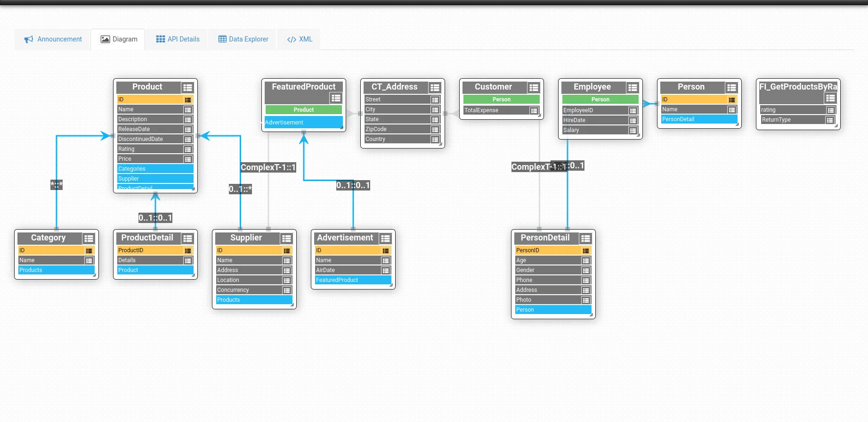Open the Data Explorer tab
Screen dimensions: 868x422
coord(243,39)
